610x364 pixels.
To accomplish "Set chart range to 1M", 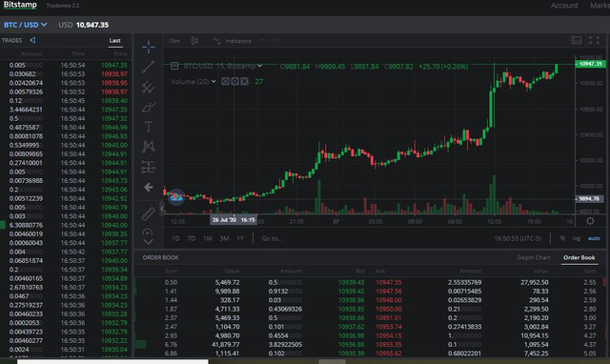I will pyautogui.click(x=208, y=238).
